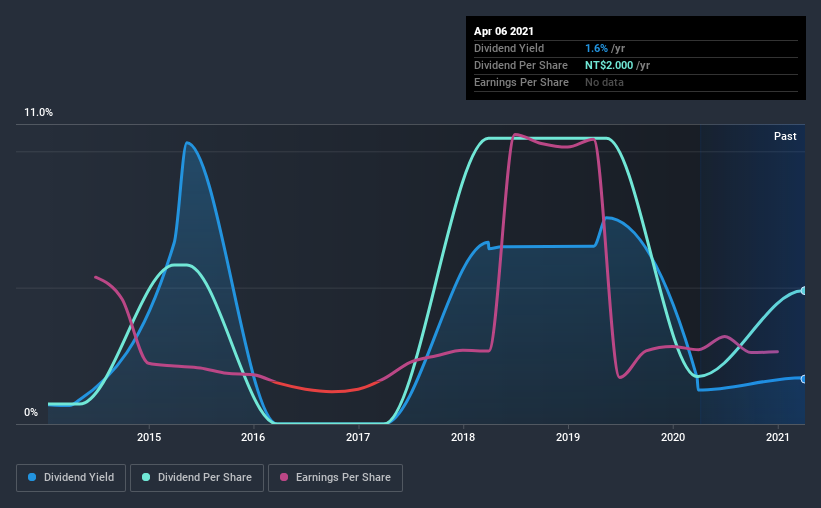Click the 2021 x-axis label
The image size is (821, 508).
point(778,437)
